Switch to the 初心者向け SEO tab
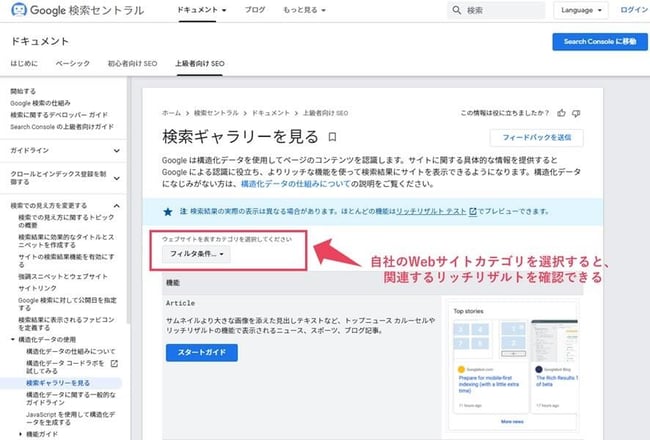Viewport: 650px width, 440px height. click(x=134, y=63)
